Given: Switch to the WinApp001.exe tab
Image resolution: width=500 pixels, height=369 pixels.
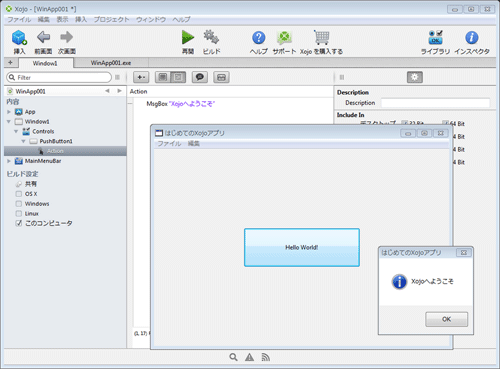Looking at the screenshot, I should click(111, 63).
